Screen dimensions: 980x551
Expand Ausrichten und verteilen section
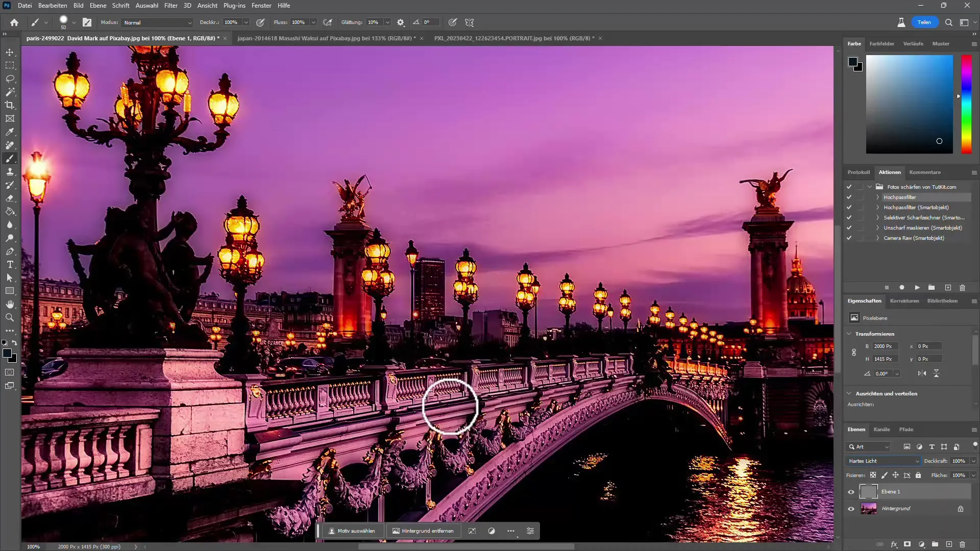(851, 393)
